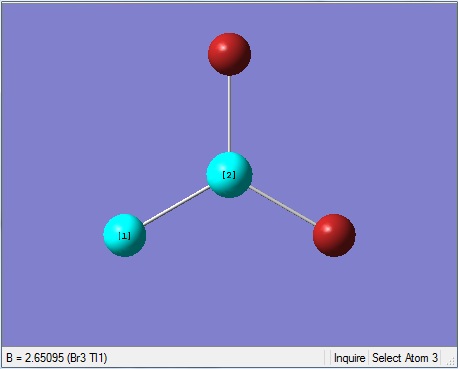Click the [1] label text on the cyan atom
458x369 pixels.
124,236
